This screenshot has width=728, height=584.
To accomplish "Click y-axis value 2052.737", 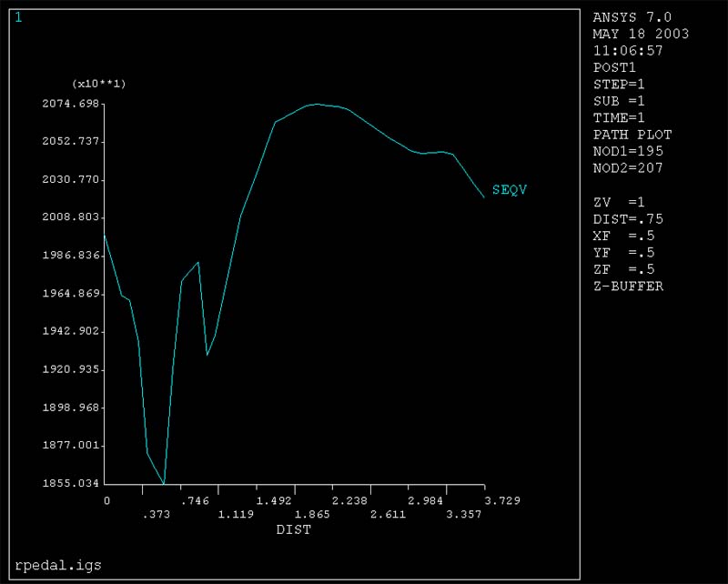I will point(71,141).
